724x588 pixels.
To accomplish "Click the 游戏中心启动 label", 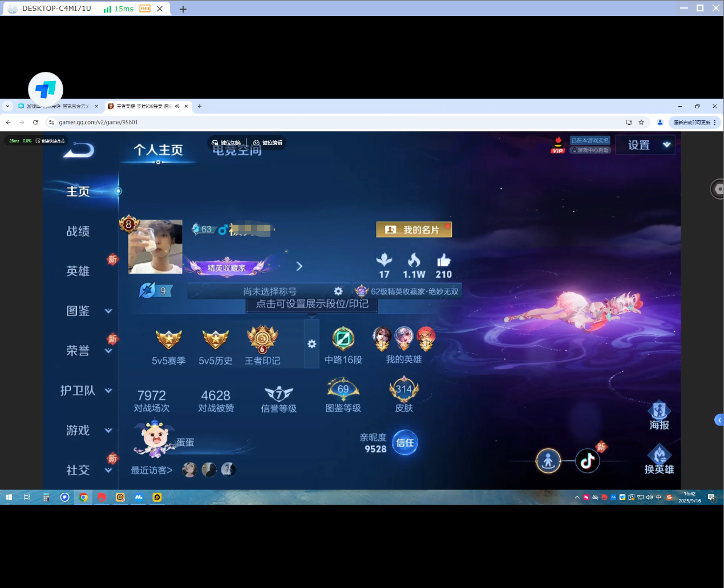I will point(590,151).
